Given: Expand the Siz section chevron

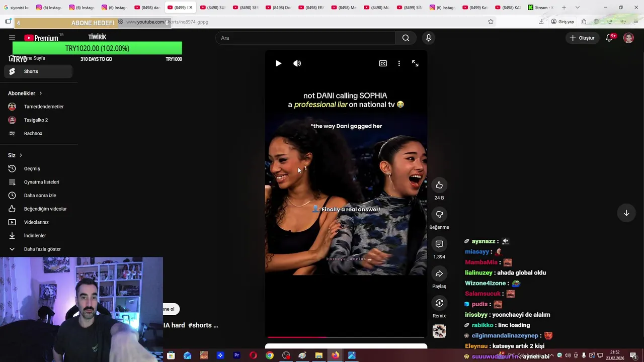Looking at the screenshot, I should [x=21, y=155].
